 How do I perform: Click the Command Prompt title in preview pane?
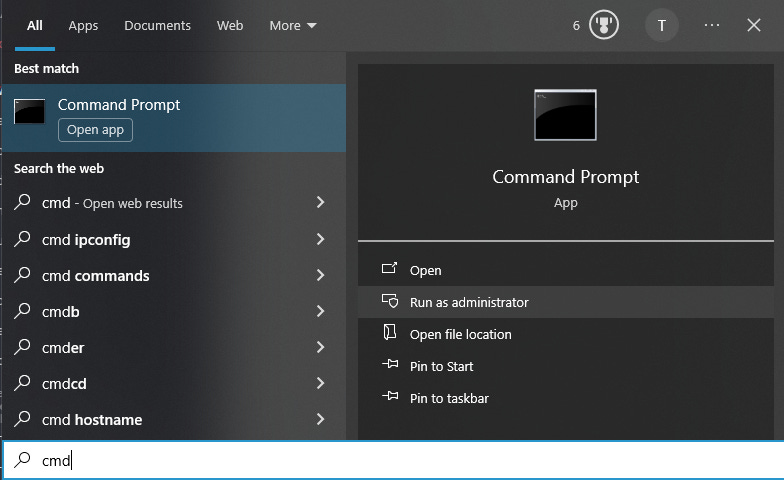566,177
